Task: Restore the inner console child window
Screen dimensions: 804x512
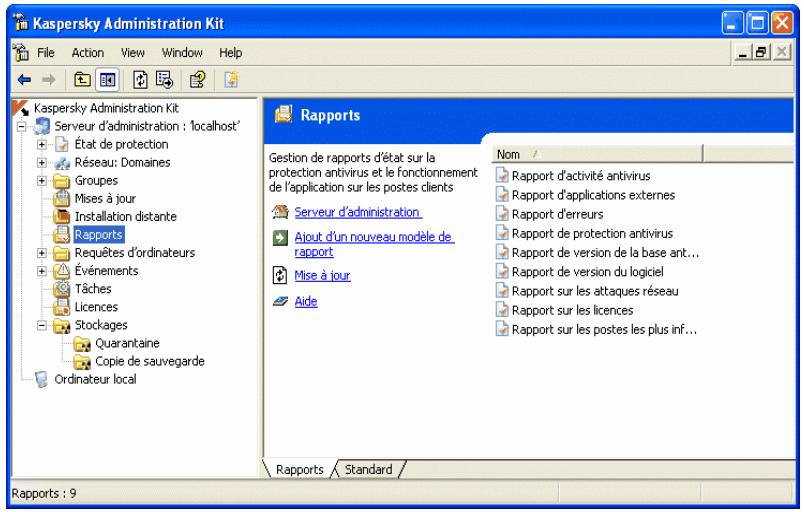Action: (761, 52)
